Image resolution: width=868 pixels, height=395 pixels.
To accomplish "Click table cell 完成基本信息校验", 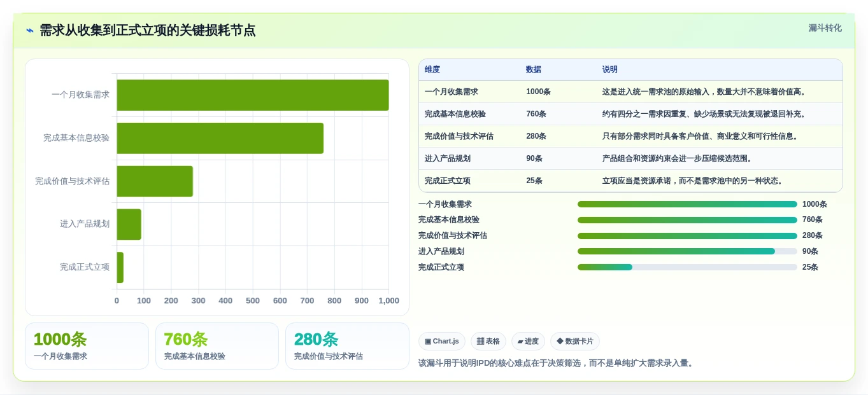I will click(x=455, y=114).
